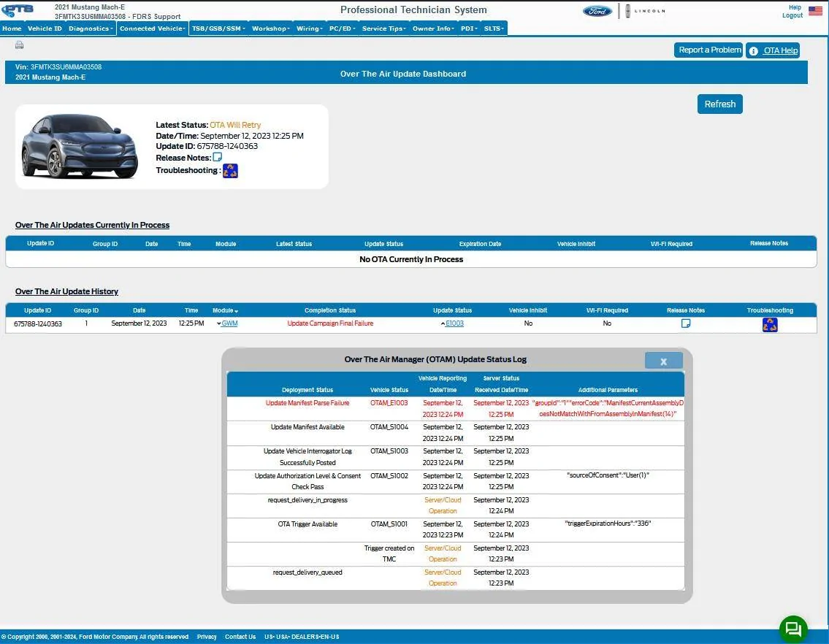Image resolution: width=829 pixels, height=644 pixels.
Task: Select Update Manifest Available log entry
Action: [307, 426]
